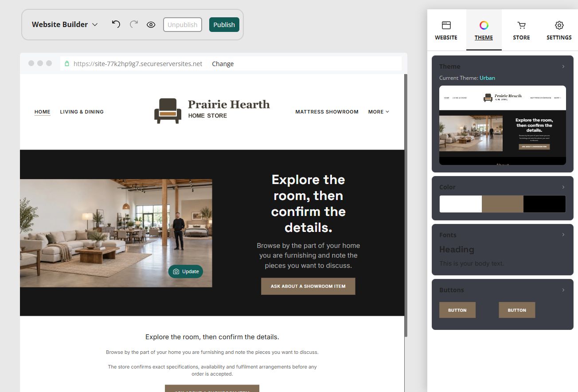Open the Store tab

click(521, 30)
